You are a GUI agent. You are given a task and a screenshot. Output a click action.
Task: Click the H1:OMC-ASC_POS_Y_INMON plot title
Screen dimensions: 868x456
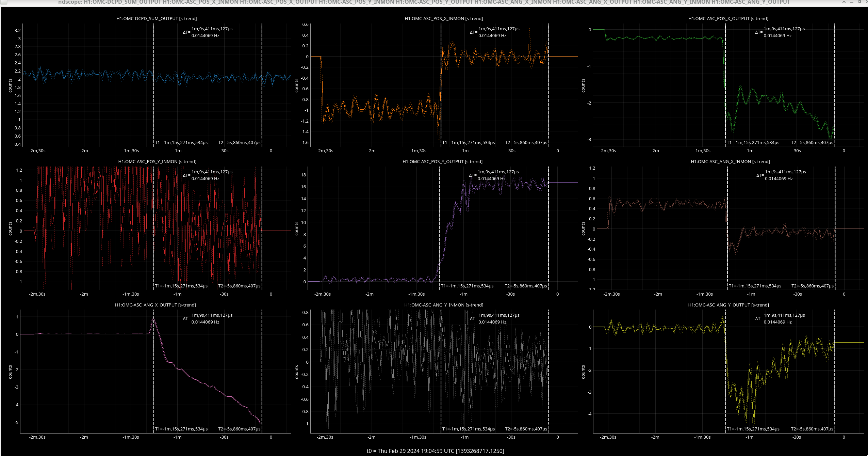157,161
